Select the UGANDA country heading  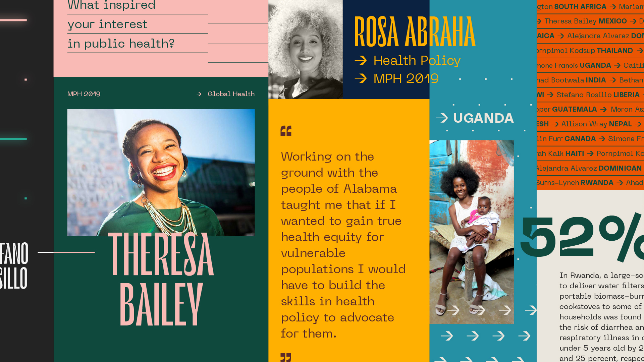(483, 118)
